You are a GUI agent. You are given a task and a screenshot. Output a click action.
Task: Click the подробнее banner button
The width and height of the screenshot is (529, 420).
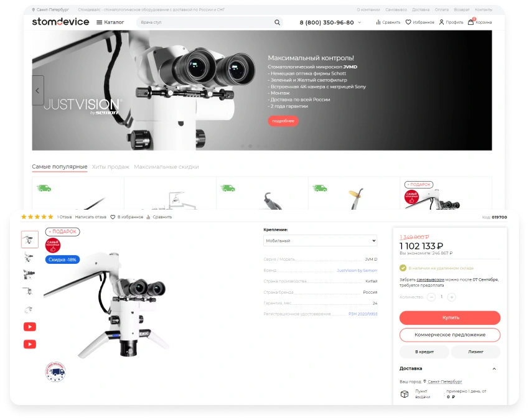point(283,121)
